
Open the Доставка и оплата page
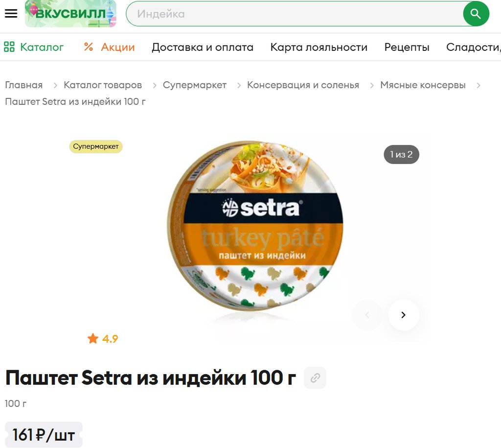pos(203,47)
